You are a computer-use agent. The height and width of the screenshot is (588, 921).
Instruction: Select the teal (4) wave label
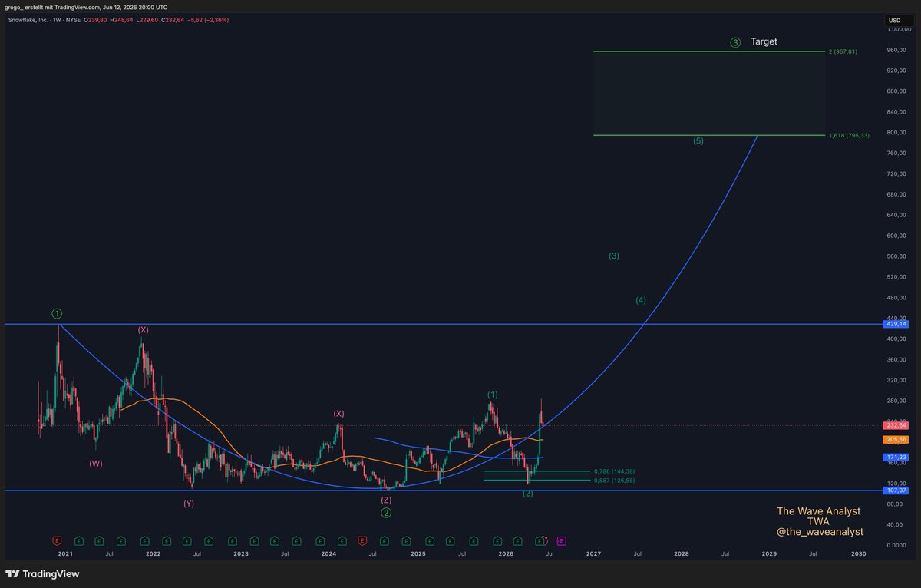coord(641,300)
